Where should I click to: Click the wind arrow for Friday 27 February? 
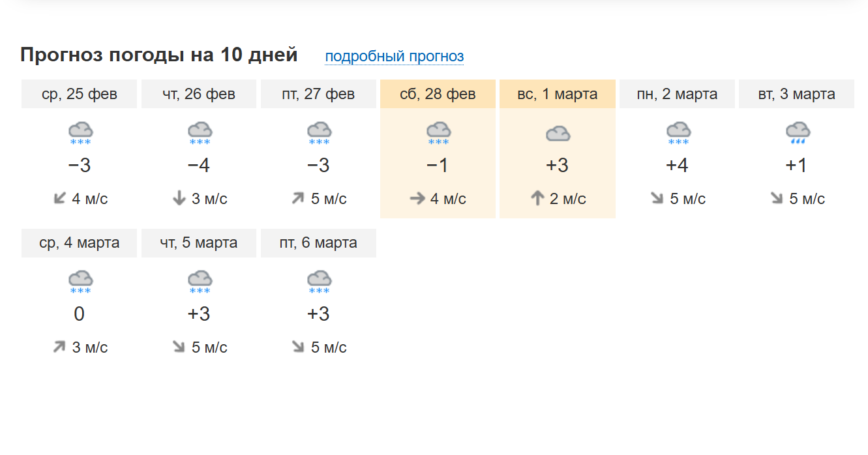(298, 199)
